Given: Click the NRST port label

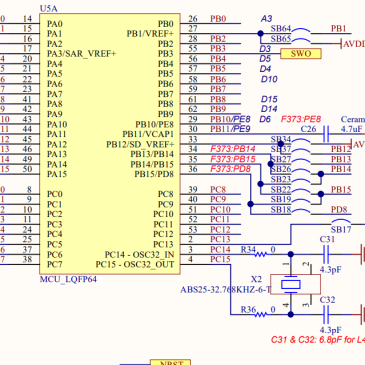Looking at the screenshot, I should click(x=170, y=362).
